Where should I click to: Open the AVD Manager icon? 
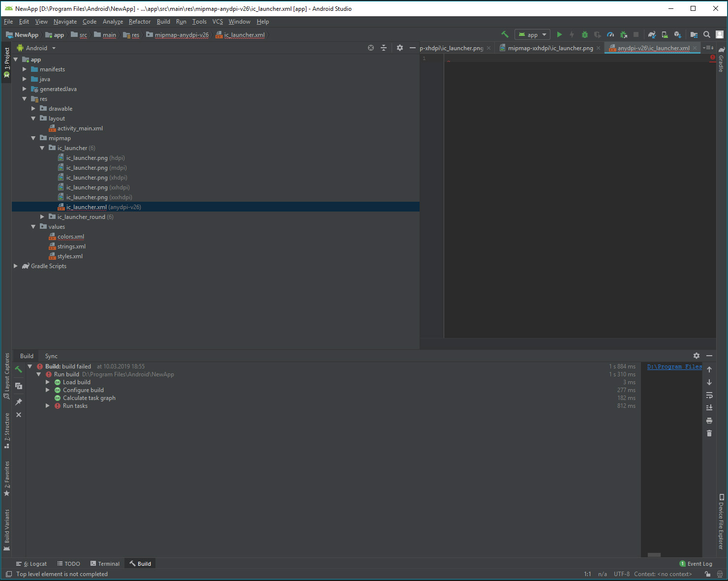coord(665,34)
